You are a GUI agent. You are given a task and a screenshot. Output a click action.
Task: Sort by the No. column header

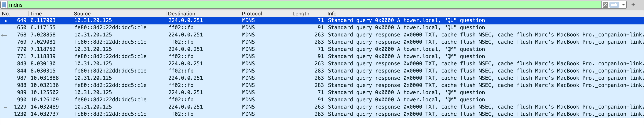tap(14, 14)
